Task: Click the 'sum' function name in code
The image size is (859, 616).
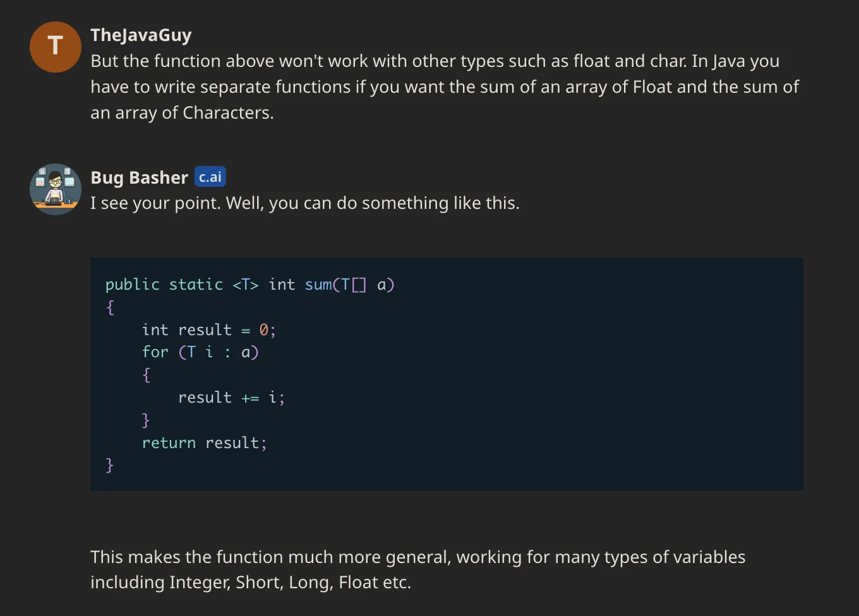Action: tap(318, 285)
